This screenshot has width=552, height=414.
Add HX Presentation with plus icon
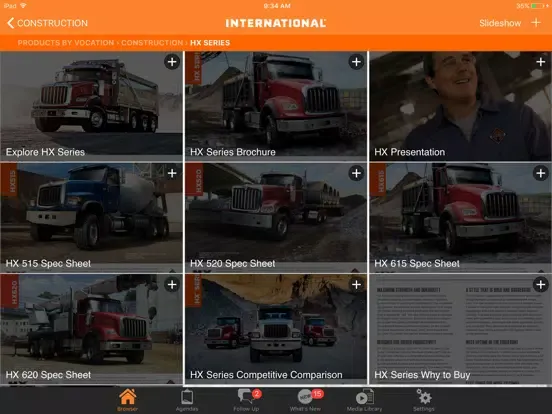coord(541,62)
